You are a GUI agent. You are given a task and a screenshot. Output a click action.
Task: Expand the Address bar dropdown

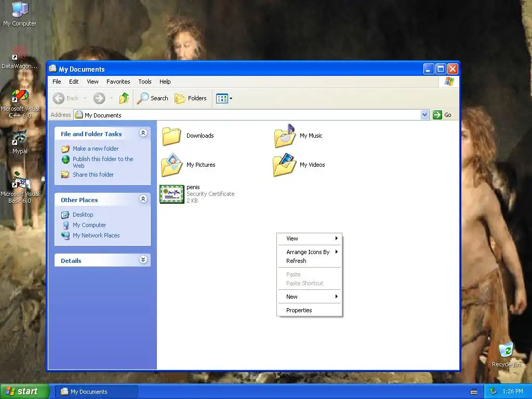pos(424,115)
